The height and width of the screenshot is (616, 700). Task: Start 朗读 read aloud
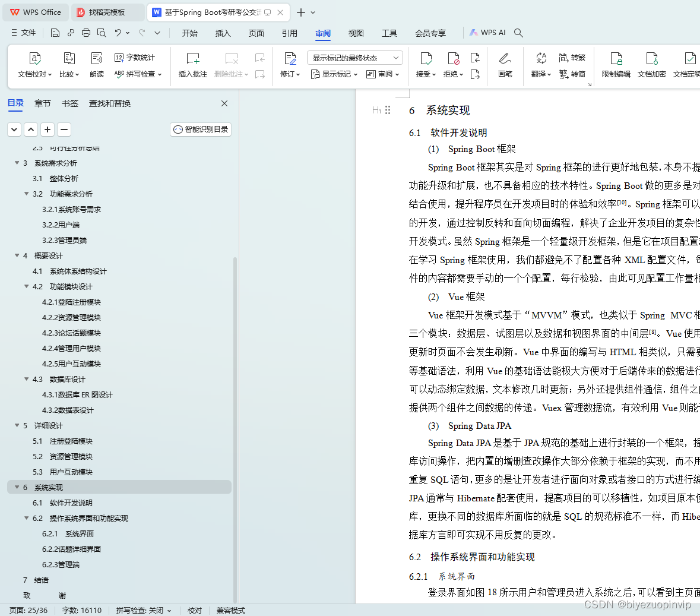pos(96,65)
